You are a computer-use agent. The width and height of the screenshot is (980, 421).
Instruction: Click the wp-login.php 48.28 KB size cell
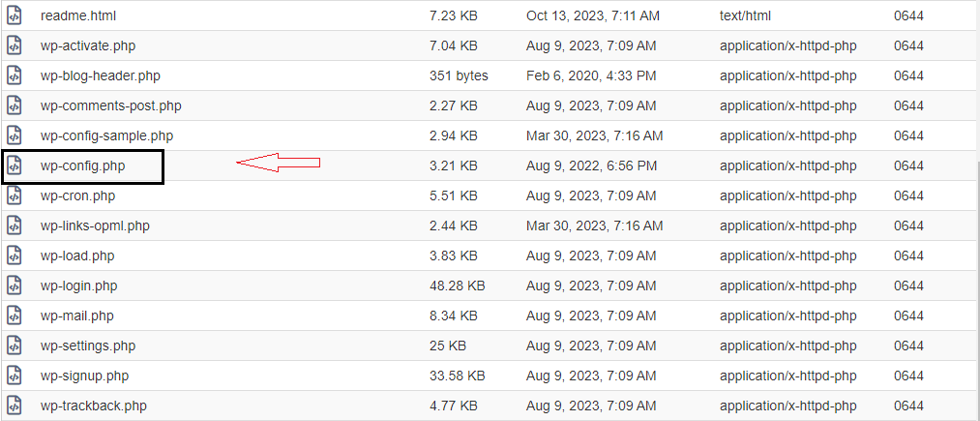point(458,286)
